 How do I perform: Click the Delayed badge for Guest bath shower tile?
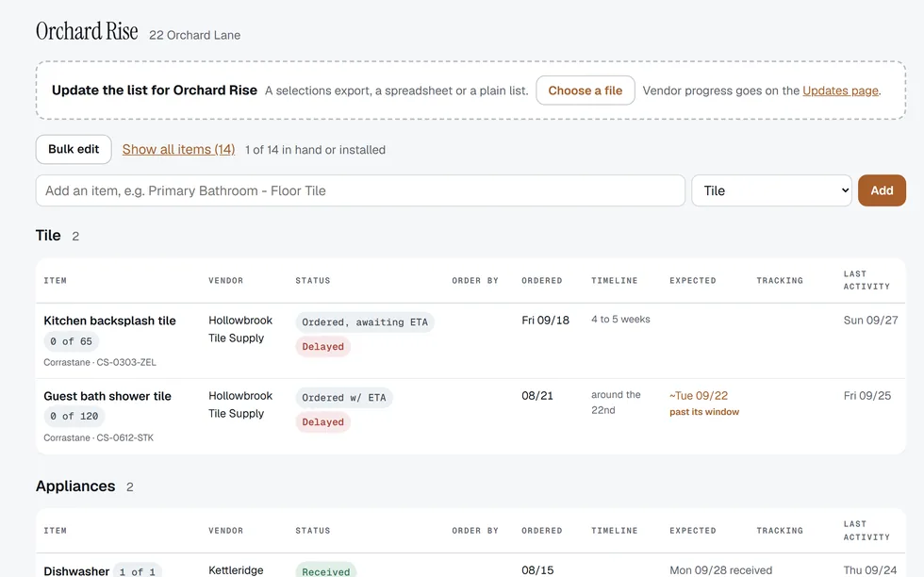[322, 422]
